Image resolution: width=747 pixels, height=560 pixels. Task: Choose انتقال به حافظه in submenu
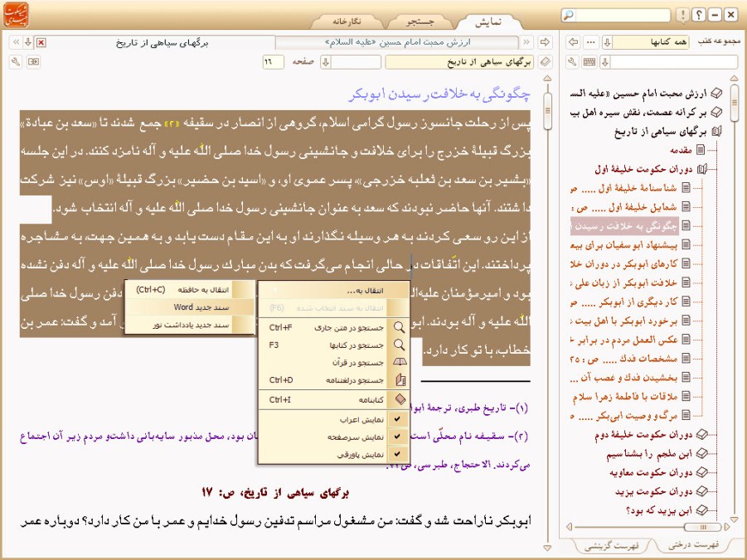pos(190,289)
